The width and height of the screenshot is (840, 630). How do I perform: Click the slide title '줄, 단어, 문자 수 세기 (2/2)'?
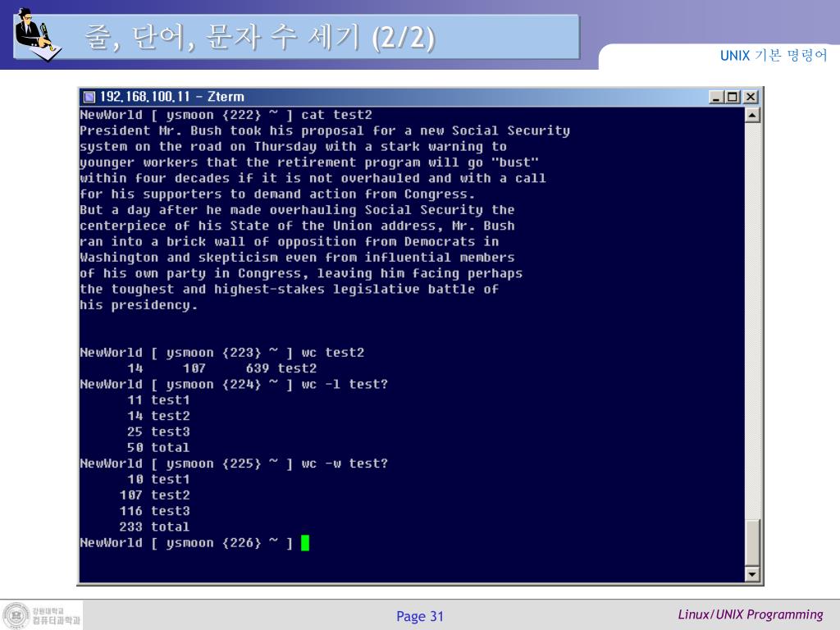click(x=260, y=37)
